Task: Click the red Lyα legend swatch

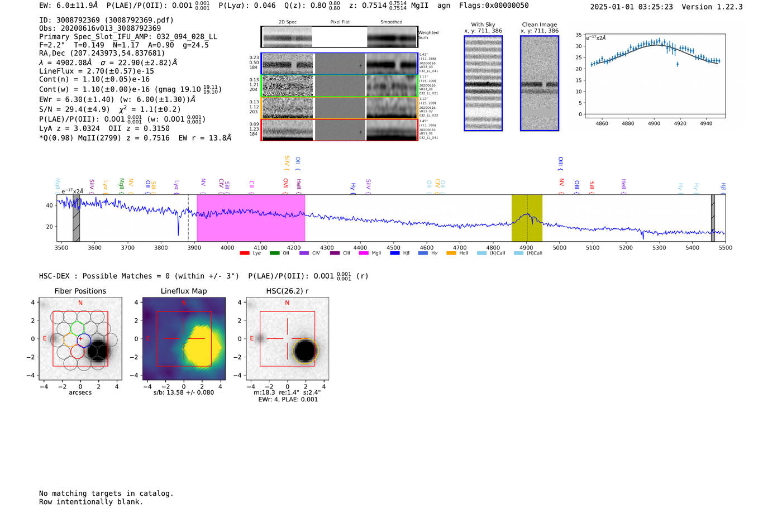Action: (x=244, y=253)
